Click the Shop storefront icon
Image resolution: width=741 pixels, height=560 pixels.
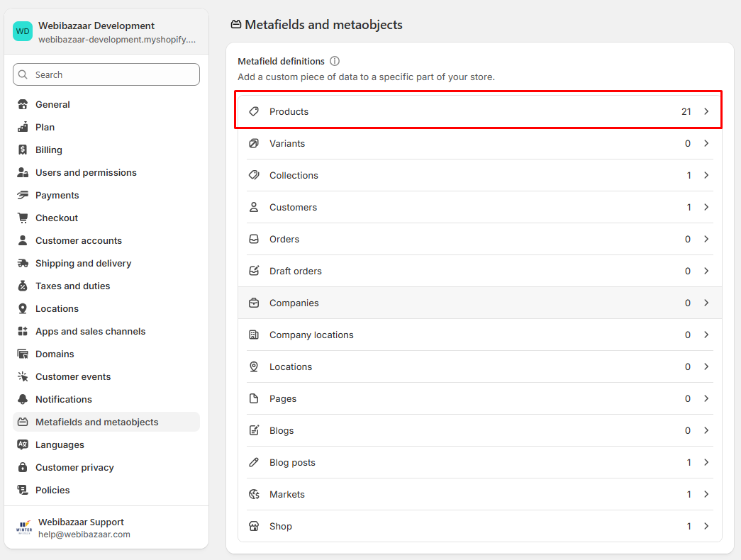point(254,526)
